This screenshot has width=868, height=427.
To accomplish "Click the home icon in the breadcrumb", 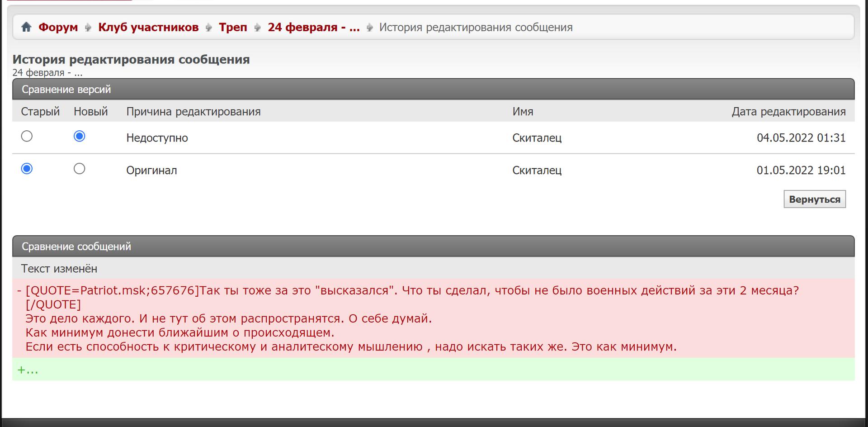I will click(26, 27).
